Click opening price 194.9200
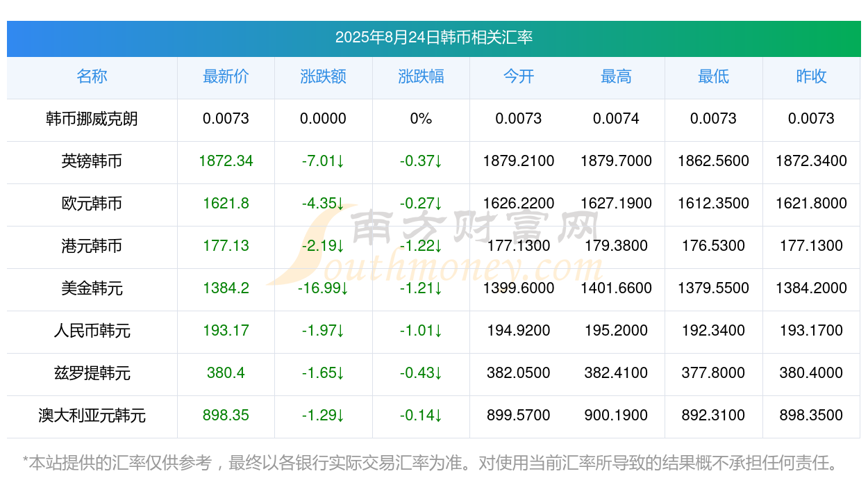This screenshot has height=485, width=868. [519, 331]
